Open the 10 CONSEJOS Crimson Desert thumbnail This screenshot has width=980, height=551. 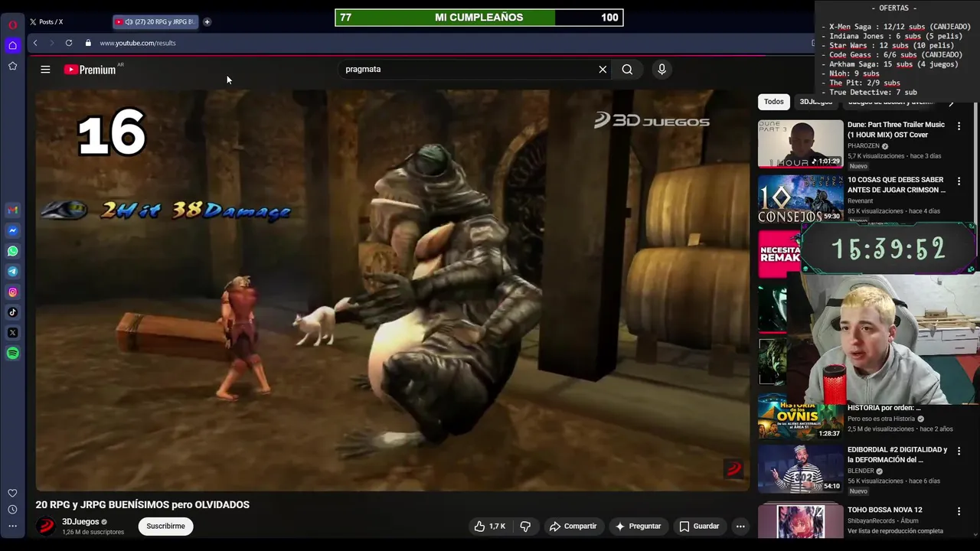(x=800, y=198)
